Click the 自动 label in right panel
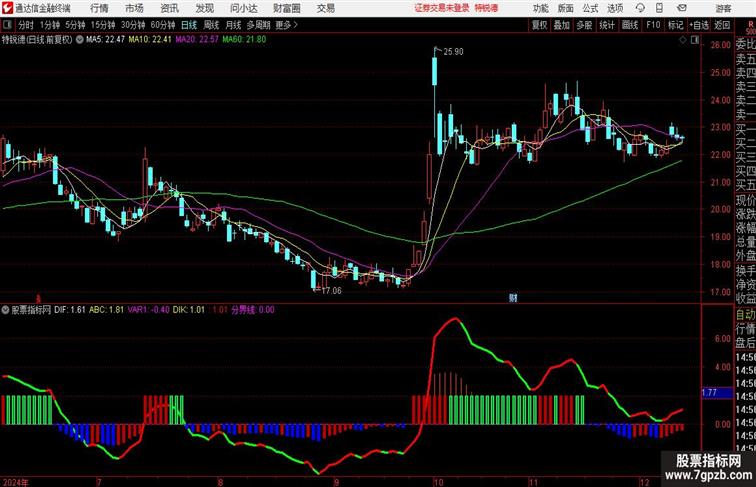Image resolution: width=756 pixels, height=487 pixels. point(745,315)
